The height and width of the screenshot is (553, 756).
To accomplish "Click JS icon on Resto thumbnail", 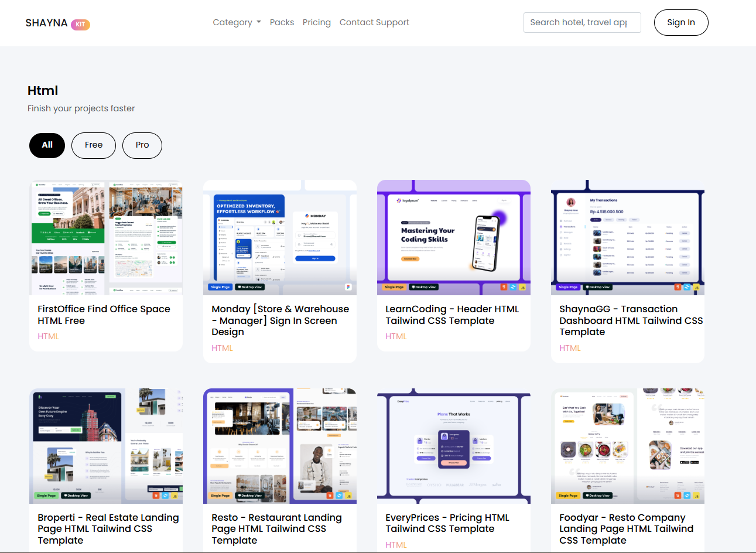I will click(348, 496).
